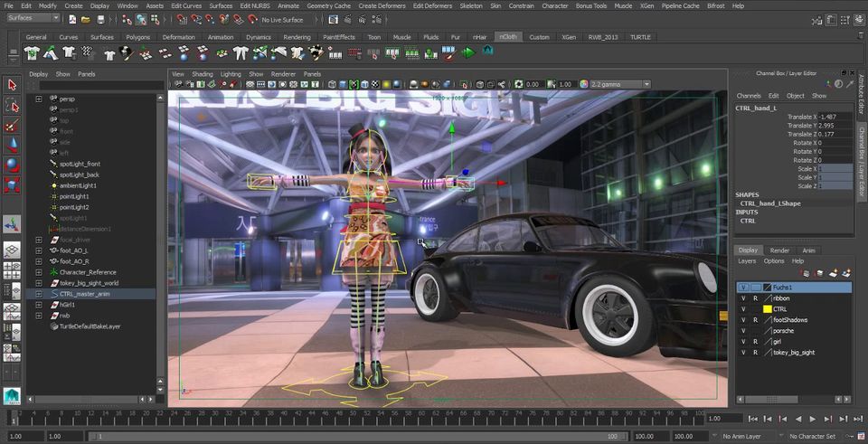Open the Channels menu in the Channel Box
Screen dimensions: 868x444
749,96
